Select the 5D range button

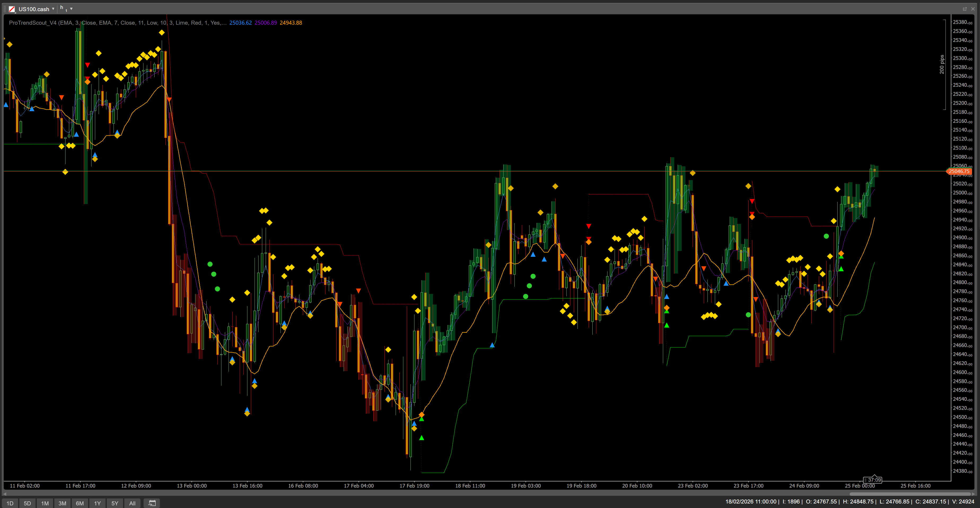coord(27,503)
